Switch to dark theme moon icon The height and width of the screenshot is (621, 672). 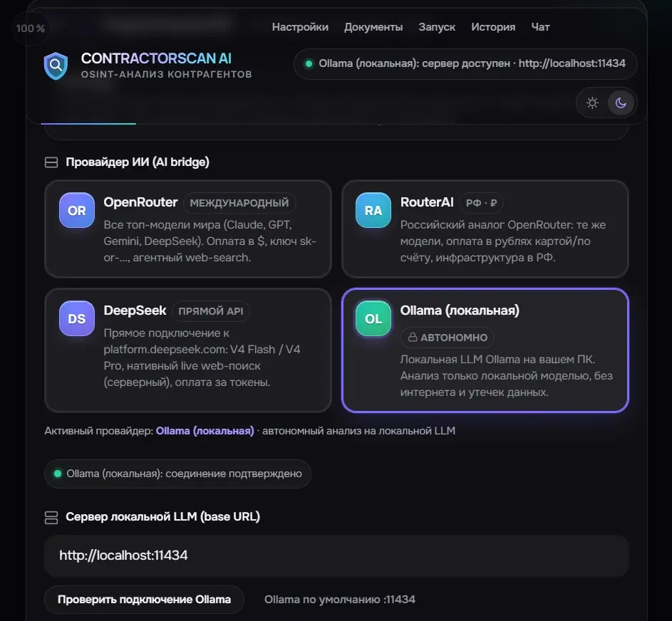tap(621, 103)
